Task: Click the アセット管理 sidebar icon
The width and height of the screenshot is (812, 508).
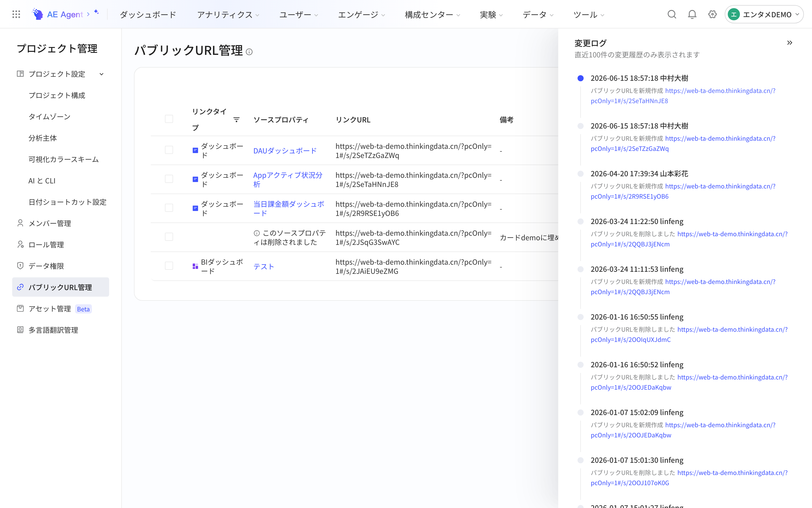Action: [20, 308]
